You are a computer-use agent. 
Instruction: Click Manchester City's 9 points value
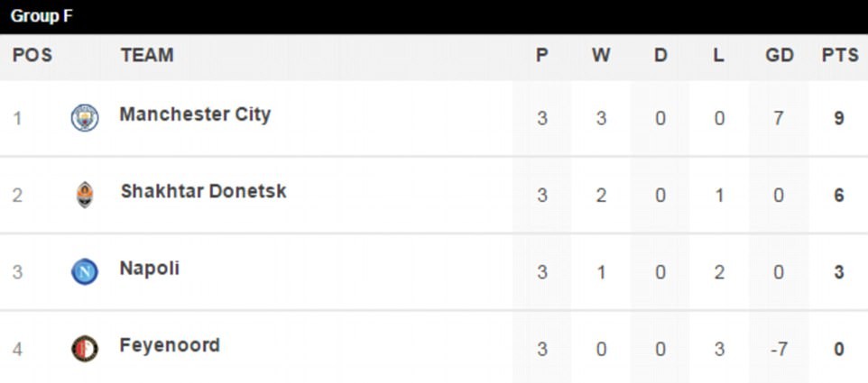point(839,118)
